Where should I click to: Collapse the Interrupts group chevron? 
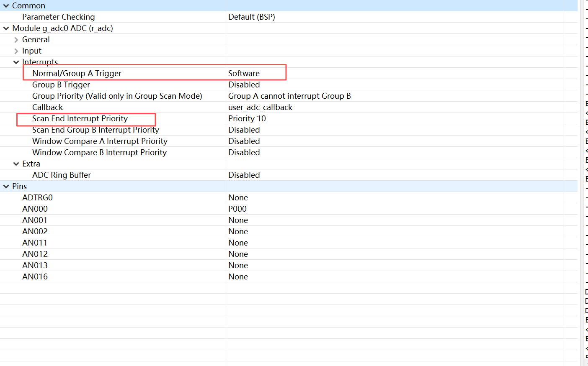[x=16, y=62]
